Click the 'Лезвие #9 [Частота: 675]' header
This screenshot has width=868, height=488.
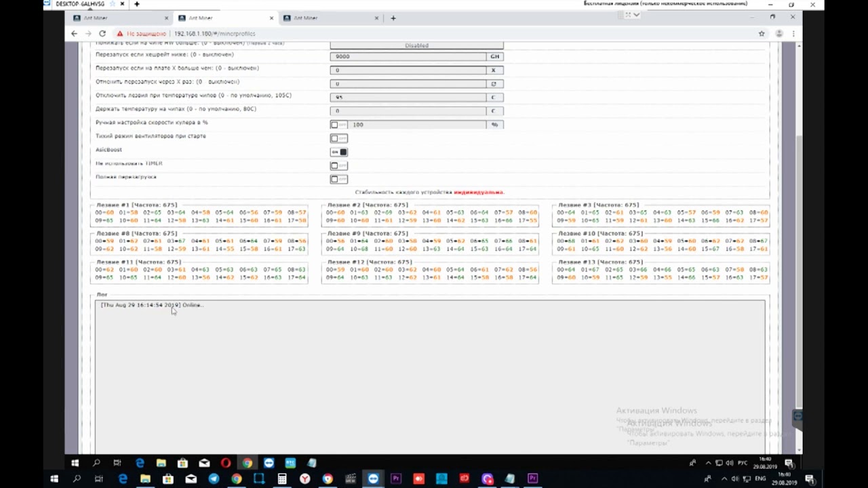point(368,233)
